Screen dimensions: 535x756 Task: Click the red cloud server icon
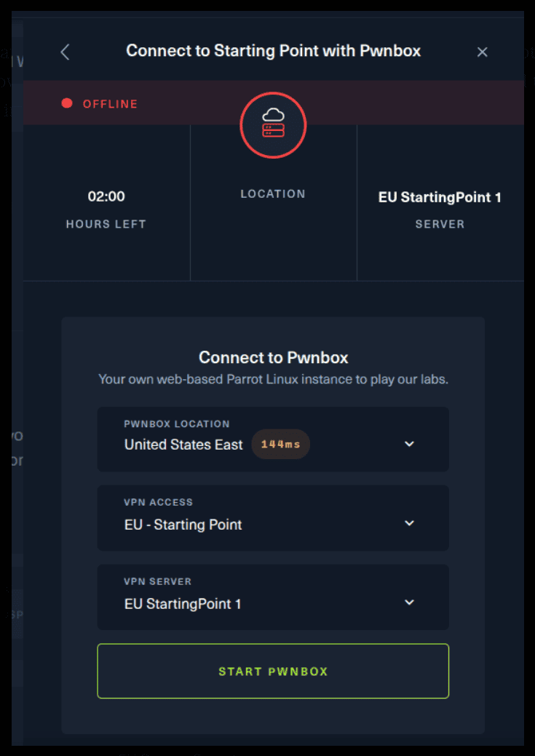[273, 125]
